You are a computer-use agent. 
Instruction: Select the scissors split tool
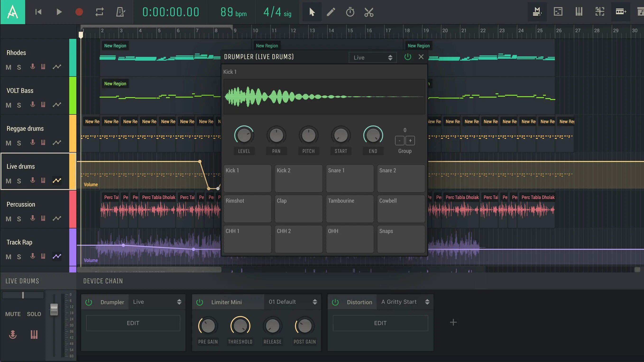(369, 12)
